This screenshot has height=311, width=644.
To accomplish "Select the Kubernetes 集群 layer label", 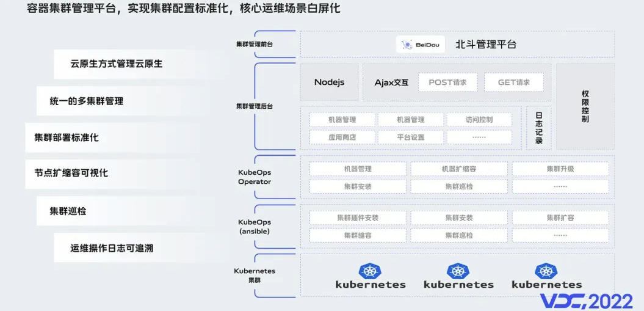I will [254, 276].
